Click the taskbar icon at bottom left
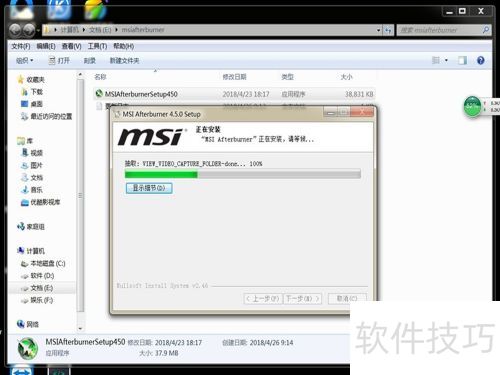This screenshot has height=375, width=500. [21, 371]
